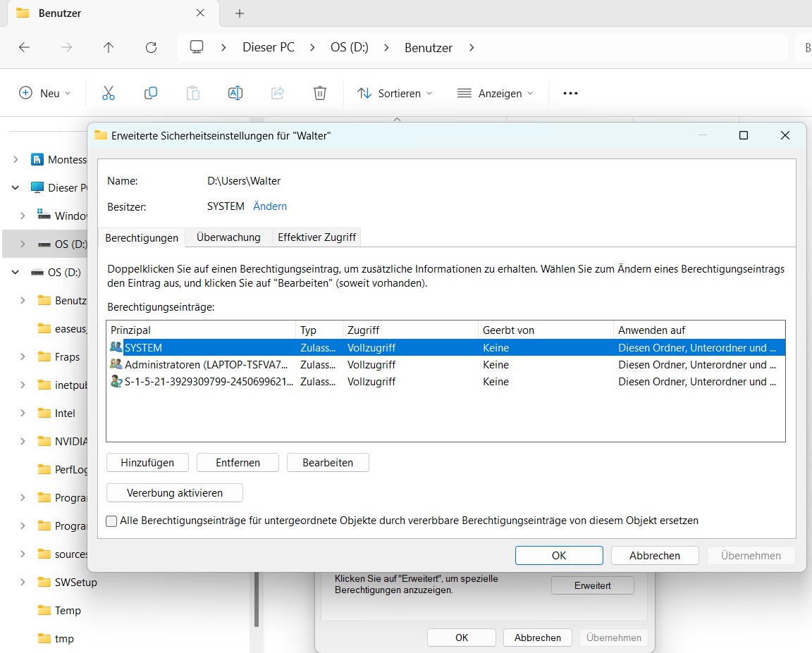Screen dimensions: 812x653
Task: Click the Share icon in toolbar
Action: coord(278,93)
